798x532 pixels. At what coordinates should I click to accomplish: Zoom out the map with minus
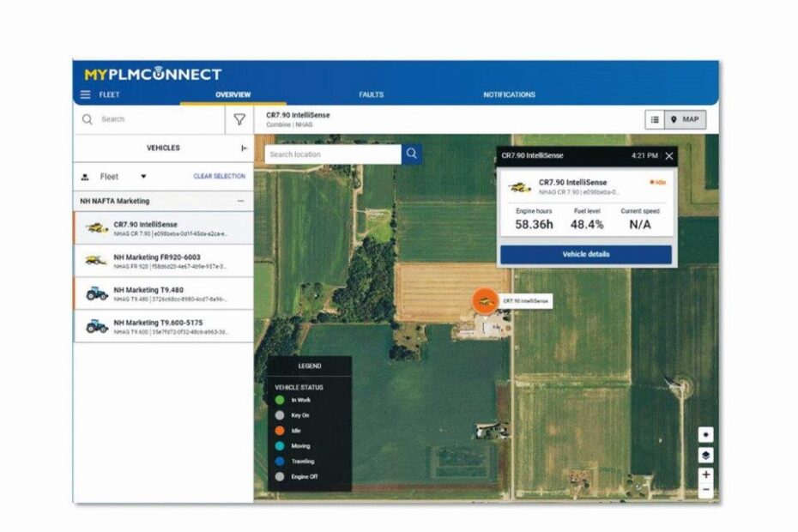click(705, 490)
